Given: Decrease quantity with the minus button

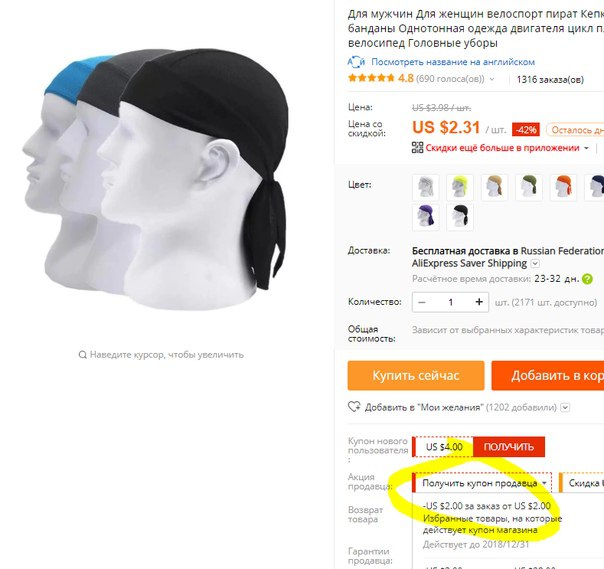Looking at the screenshot, I should pos(422,302).
